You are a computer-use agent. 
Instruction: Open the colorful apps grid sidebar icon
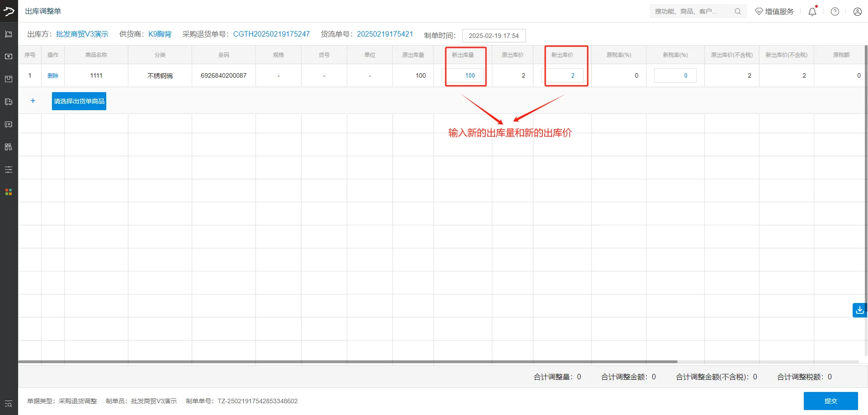pyautogui.click(x=9, y=192)
